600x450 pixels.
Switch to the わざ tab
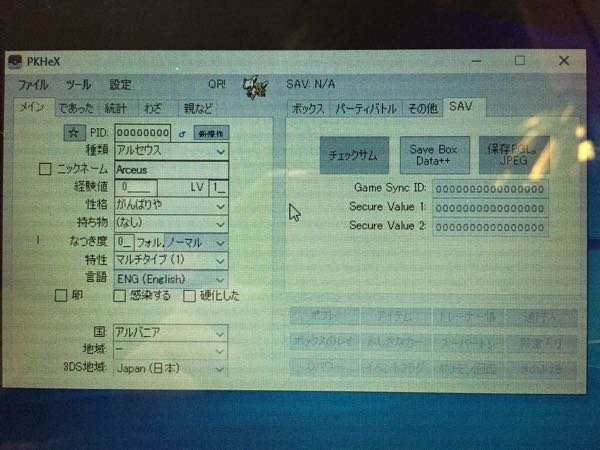pos(152,107)
